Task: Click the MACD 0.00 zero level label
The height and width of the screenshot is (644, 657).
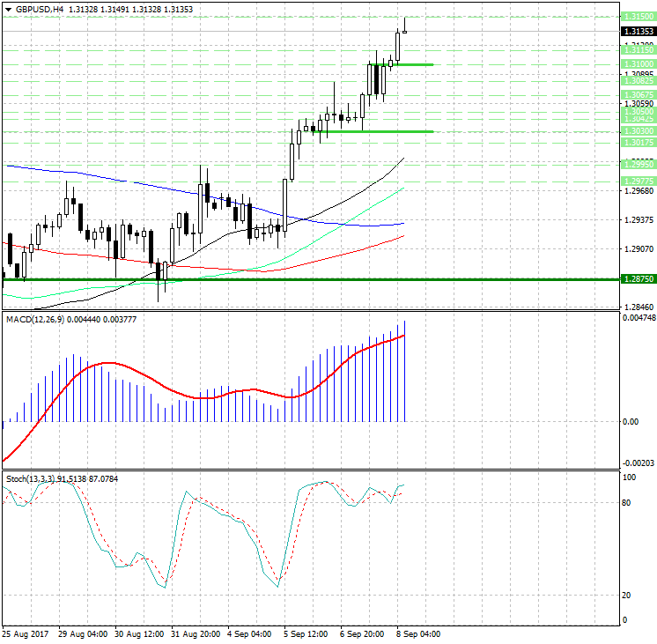Action: [631, 422]
